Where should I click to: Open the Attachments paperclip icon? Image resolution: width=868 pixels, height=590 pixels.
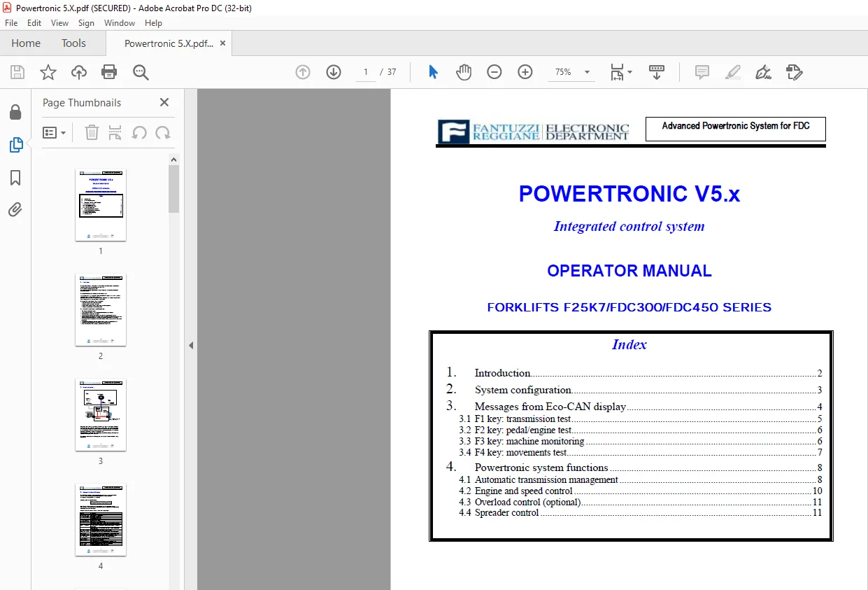pos(15,210)
